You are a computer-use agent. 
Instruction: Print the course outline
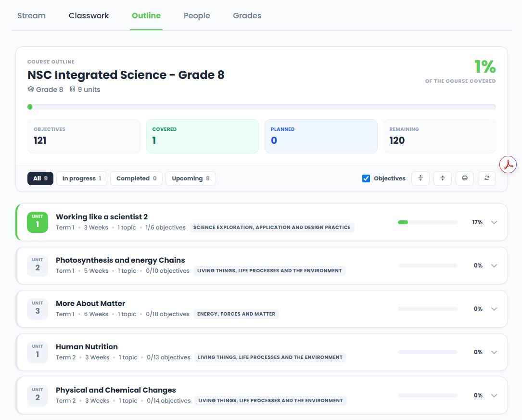(465, 178)
